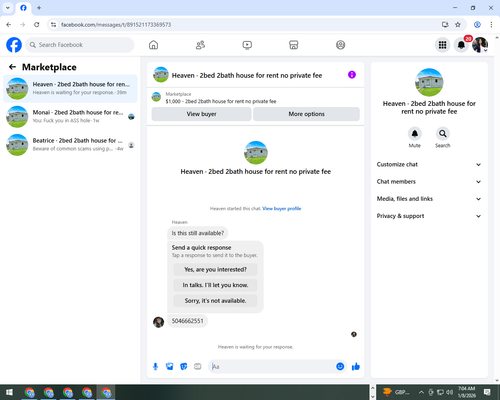Image resolution: width=500 pixels, height=400 pixels.
Task: Open taskbar clock showing 7:04 AM
Action: coord(466,392)
